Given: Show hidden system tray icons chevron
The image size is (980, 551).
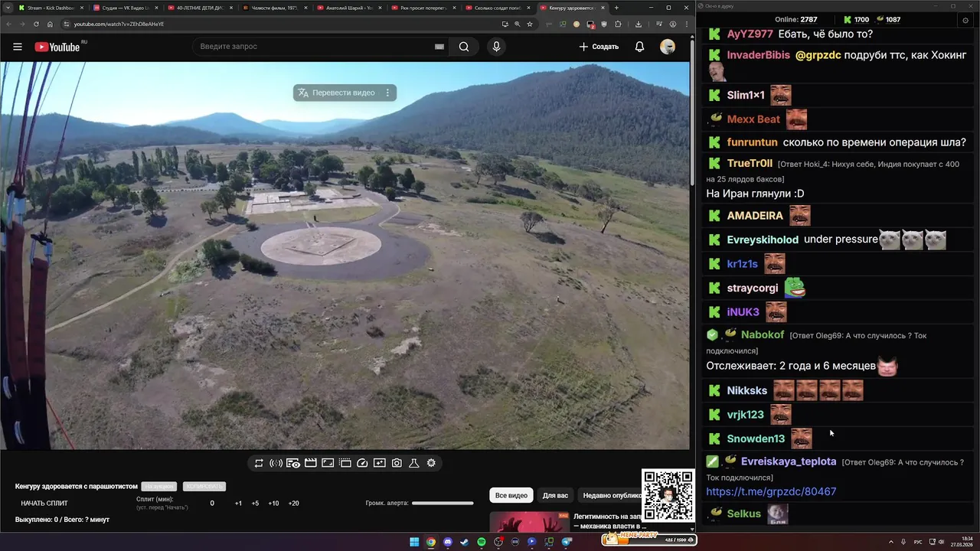Looking at the screenshot, I should click(x=891, y=542).
